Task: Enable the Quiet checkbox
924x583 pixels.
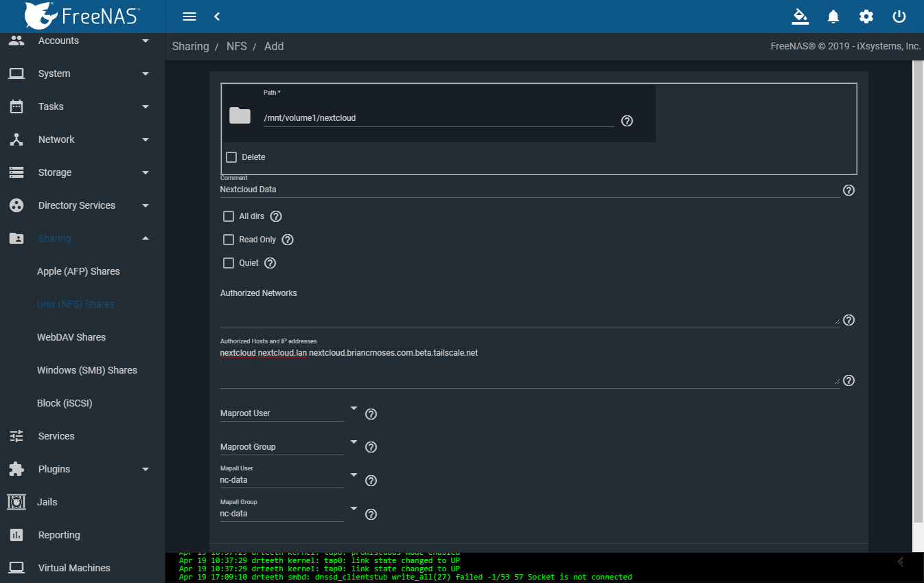Action: (229, 263)
